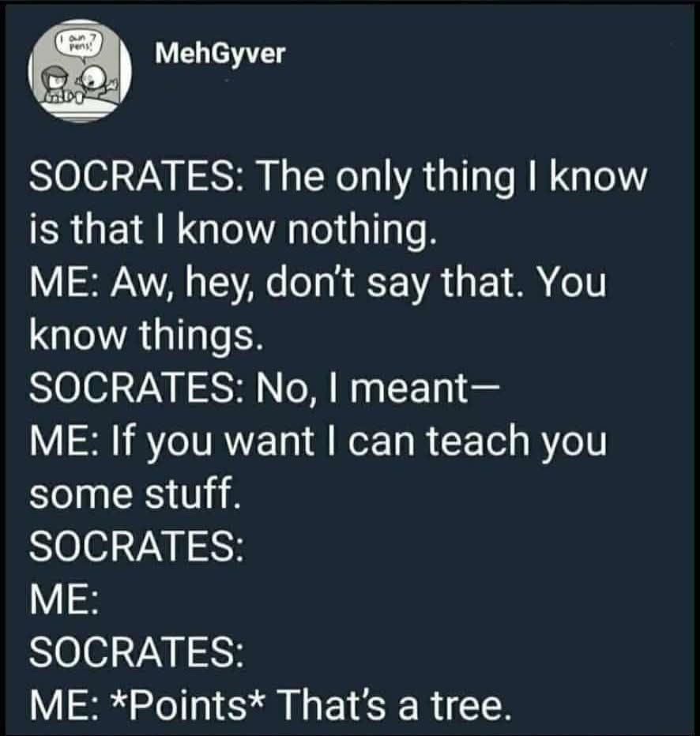
Task: Select the line 'SOCRATES: The only thing I know'
Action: pos(338,178)
